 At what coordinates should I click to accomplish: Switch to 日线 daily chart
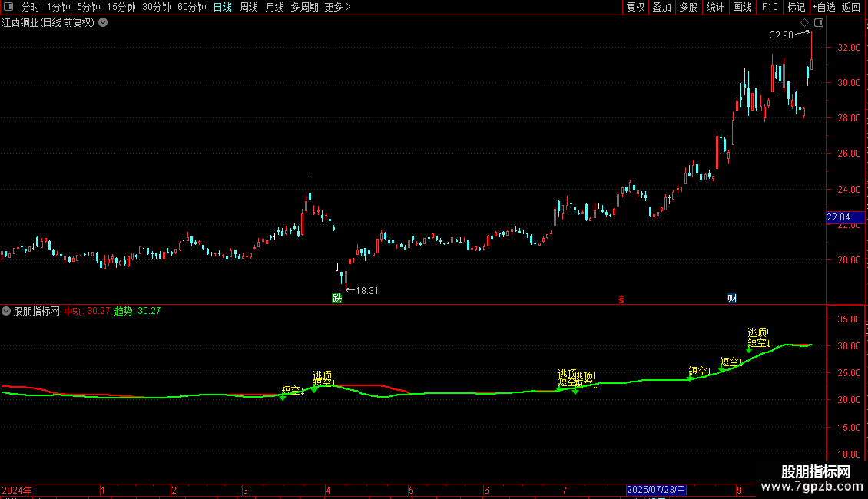click(223, 7)
